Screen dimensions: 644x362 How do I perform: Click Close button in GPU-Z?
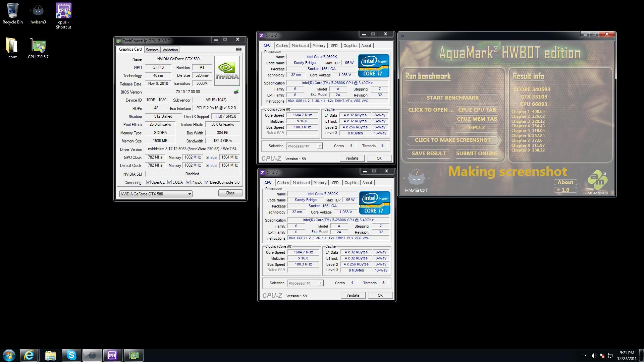[230, 193]
